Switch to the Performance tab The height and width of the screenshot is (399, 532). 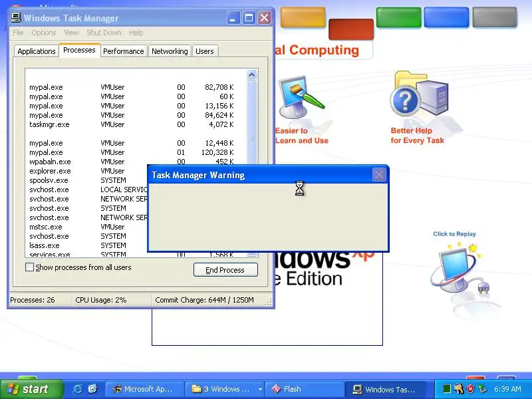pyautogui.click(x=124, y=51)
